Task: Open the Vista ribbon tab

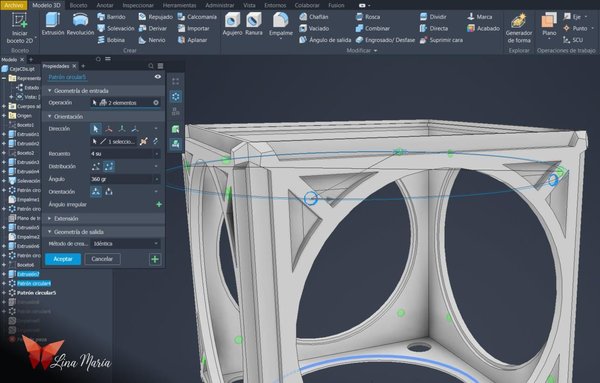Action: click(x=249, y=5)
